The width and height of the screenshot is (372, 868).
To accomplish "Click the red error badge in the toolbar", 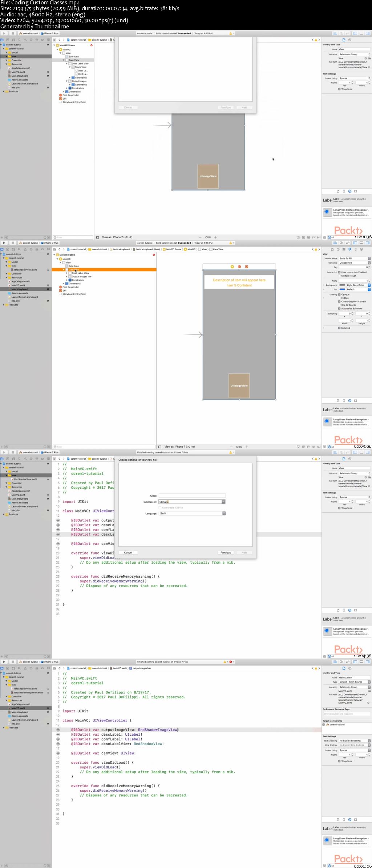I will click(231, 662).
